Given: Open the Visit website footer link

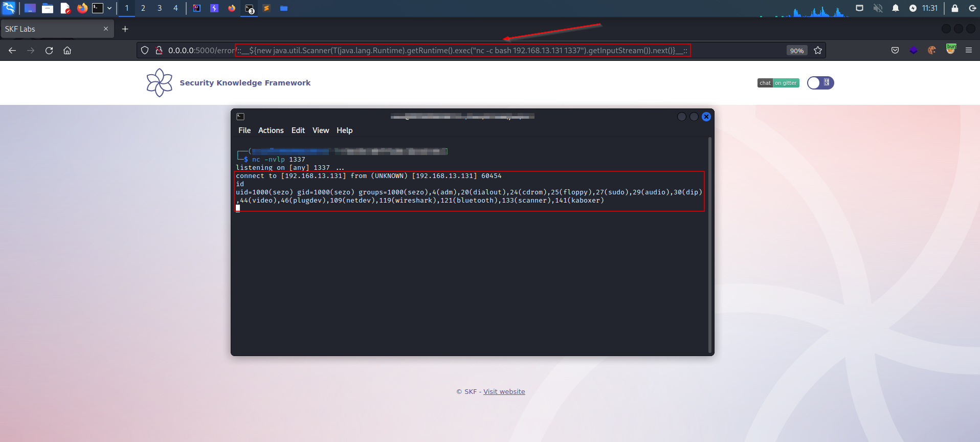Looking at the screenshot, I should tap(504, 392).
